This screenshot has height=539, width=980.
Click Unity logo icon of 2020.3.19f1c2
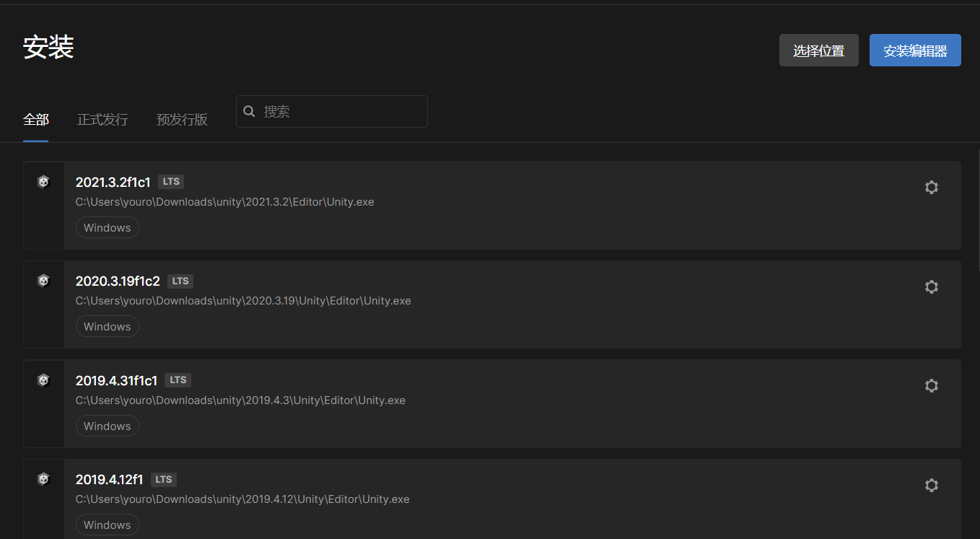point(43,281)
